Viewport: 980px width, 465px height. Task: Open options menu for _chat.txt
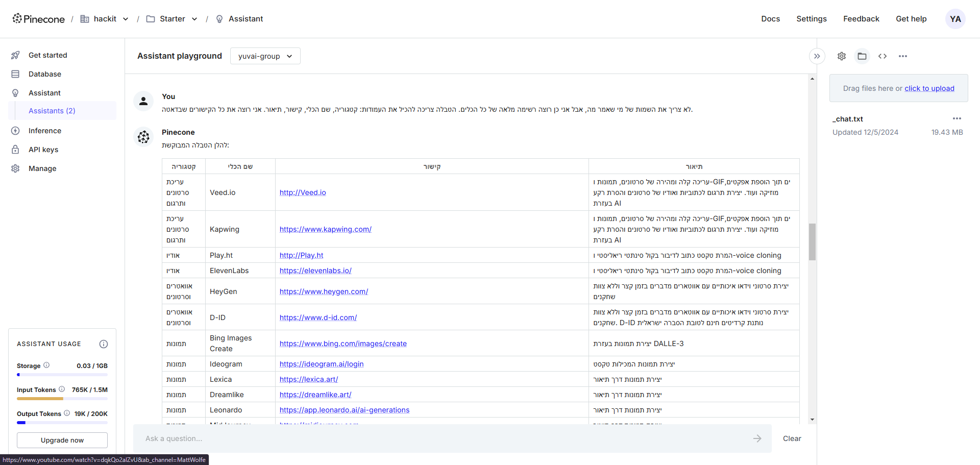tap(957, 118)
